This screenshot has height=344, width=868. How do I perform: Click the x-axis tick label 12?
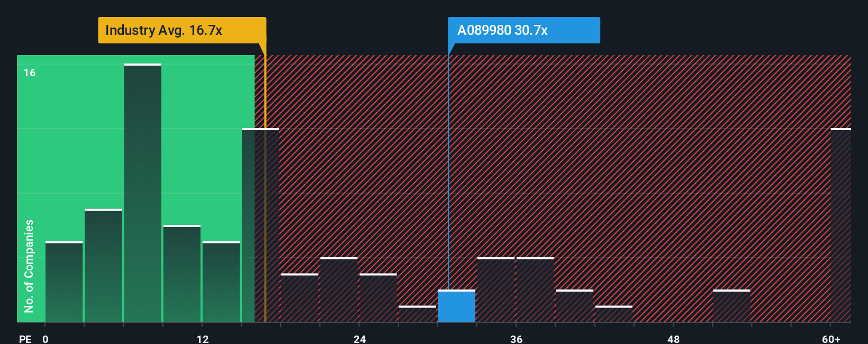point(202,339)
